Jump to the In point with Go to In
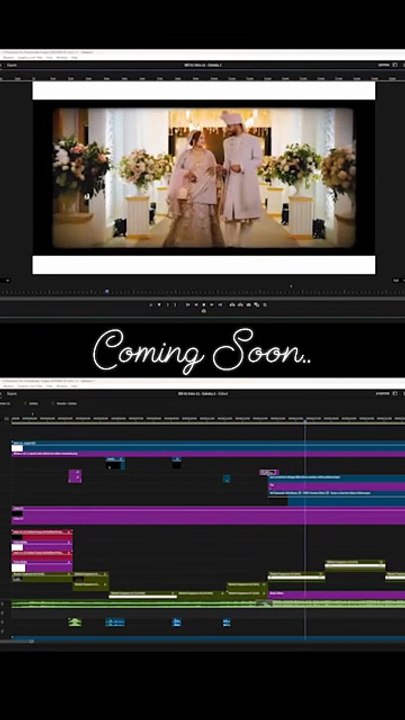 (x=188, y=304)
